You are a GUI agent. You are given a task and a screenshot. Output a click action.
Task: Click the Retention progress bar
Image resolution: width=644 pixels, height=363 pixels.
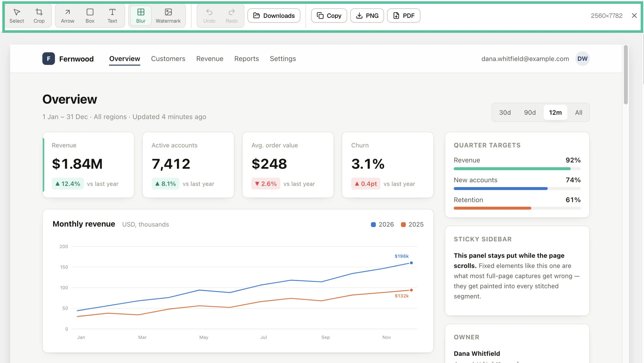point(517,208)
